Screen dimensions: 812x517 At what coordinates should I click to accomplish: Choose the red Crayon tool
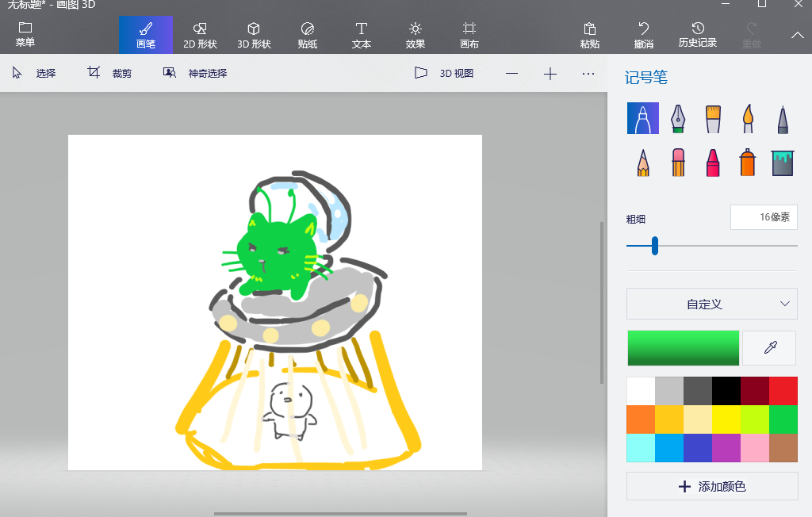coord(713,163)
